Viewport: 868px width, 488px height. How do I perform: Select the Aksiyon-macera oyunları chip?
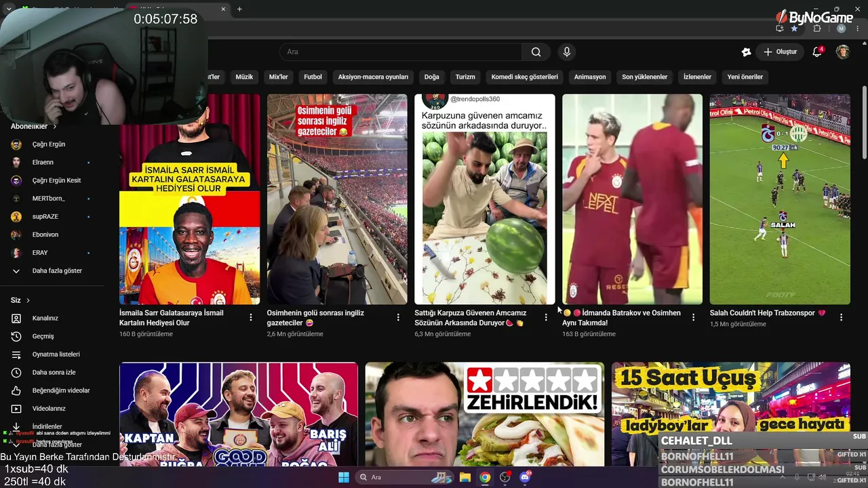pyautogui.click(x=373, y=77)
